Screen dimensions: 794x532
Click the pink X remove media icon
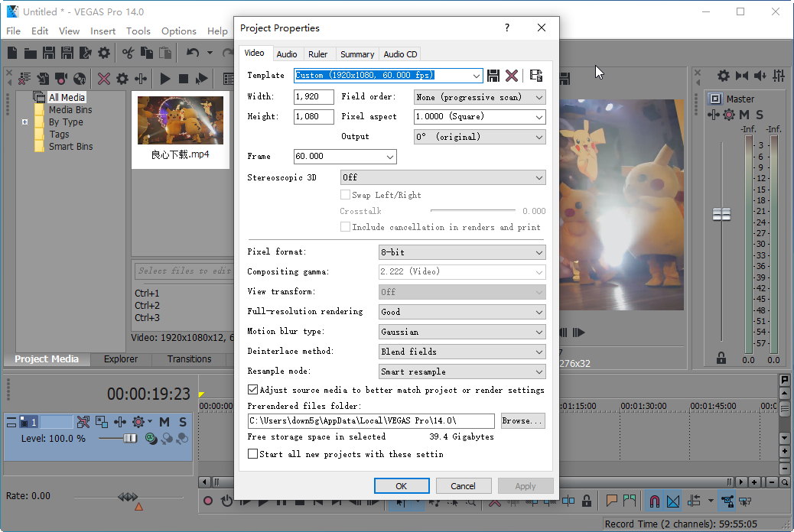pyautogui.click(x=104, y=79)
